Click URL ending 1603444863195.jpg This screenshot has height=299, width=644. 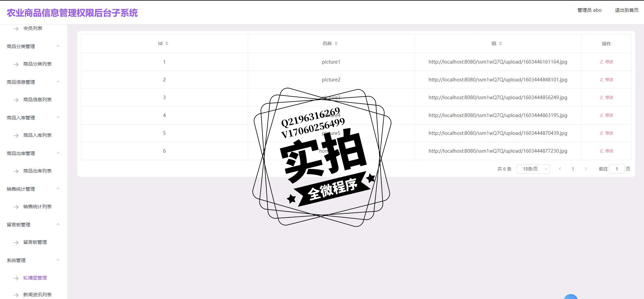[498, 115]
